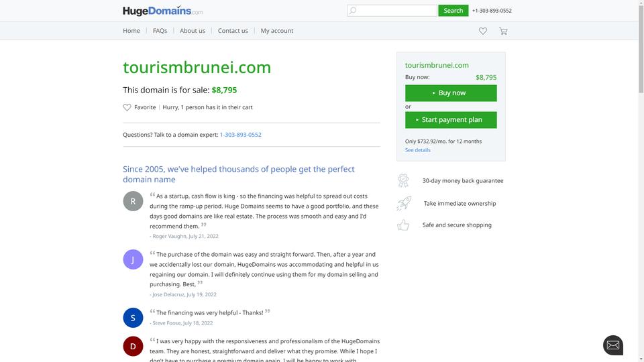The height and width of the screenshot is (362, 644).
Task: Click the magnifier icon in search box
Action: pos(353,11)
